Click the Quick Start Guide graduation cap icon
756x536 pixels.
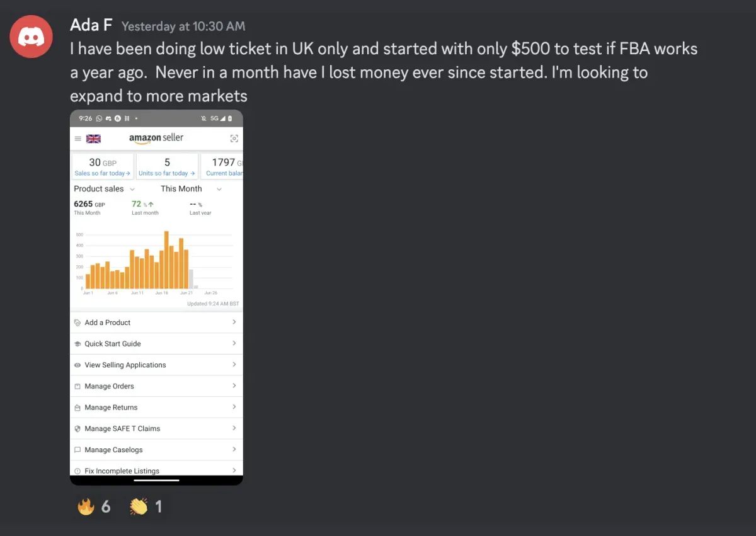point(77,344)
